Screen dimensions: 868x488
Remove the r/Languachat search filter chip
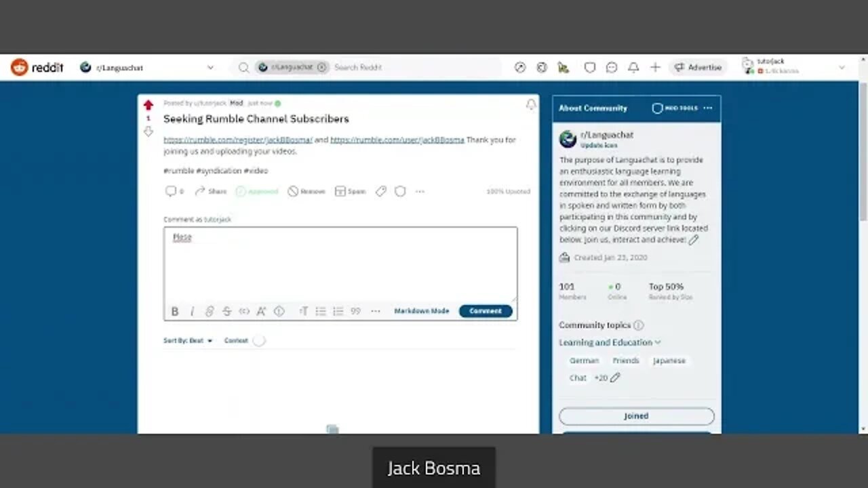321,67
